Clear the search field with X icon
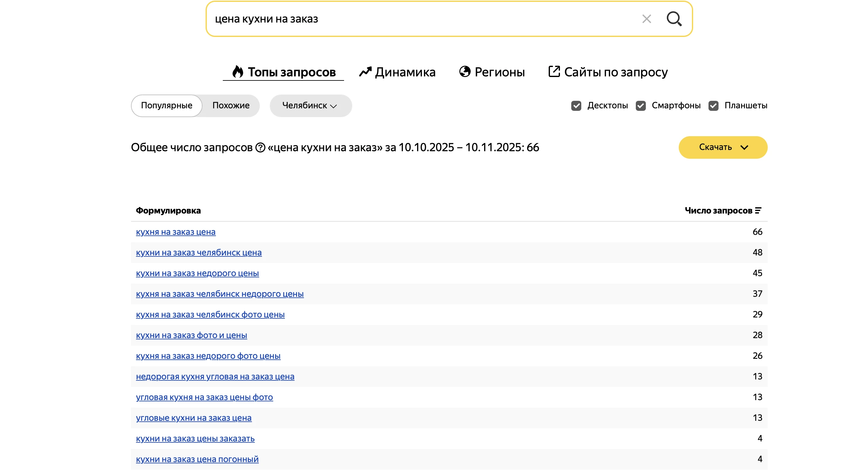 pos(646,19)
